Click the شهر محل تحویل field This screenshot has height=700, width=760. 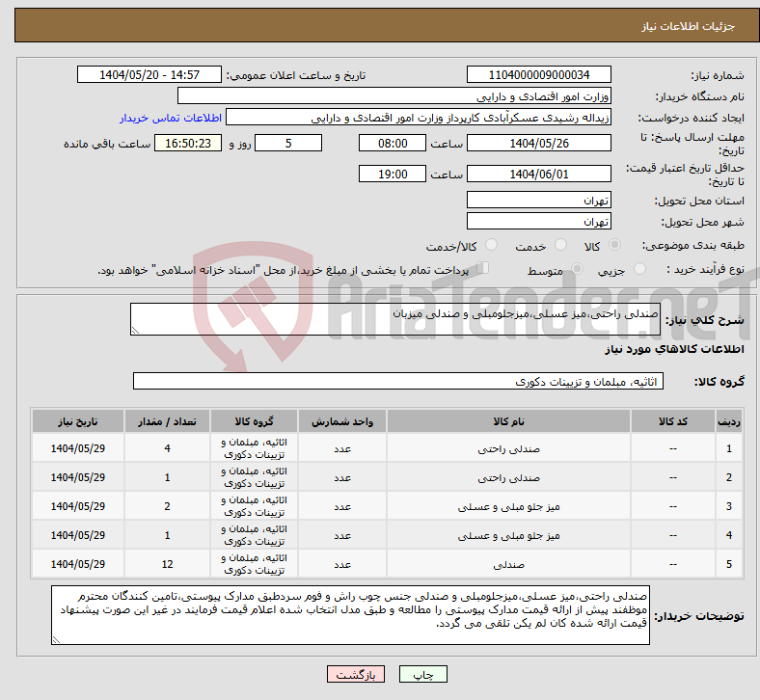coord(539,222)
